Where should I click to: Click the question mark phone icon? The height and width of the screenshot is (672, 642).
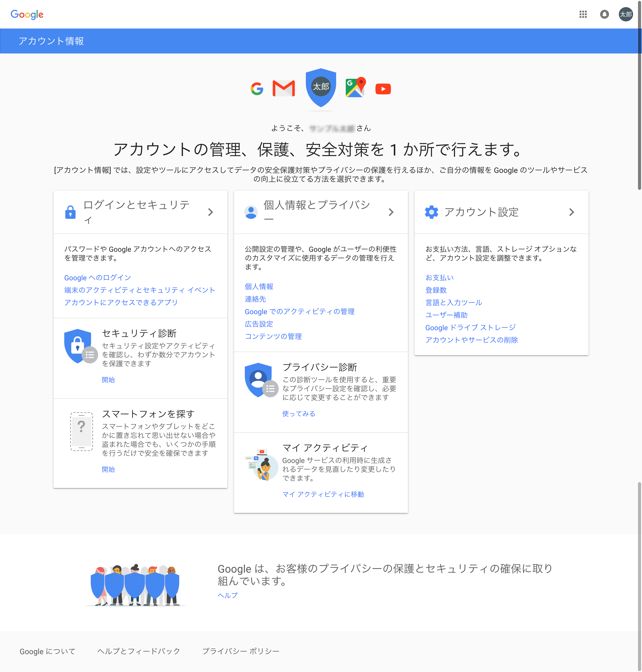[81, 432]
